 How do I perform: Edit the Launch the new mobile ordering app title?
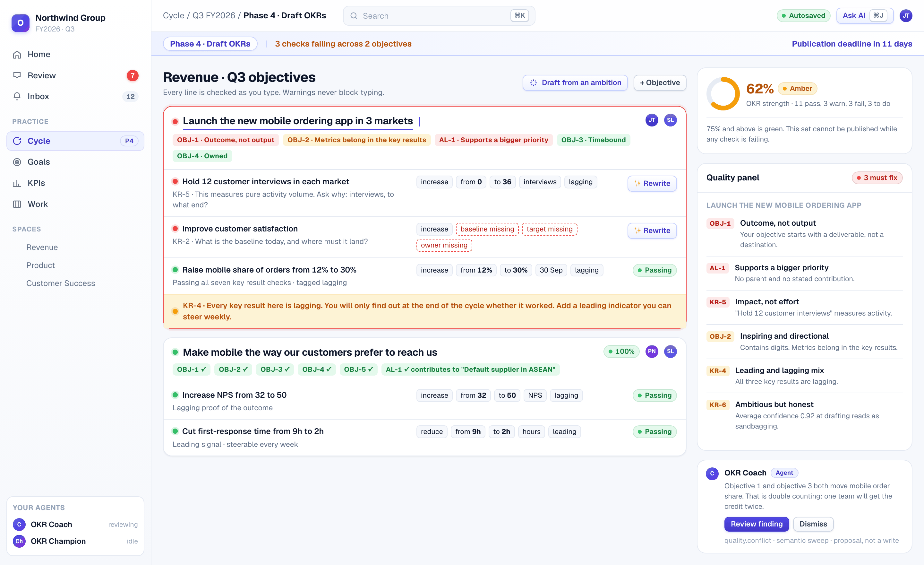[298, 121]
